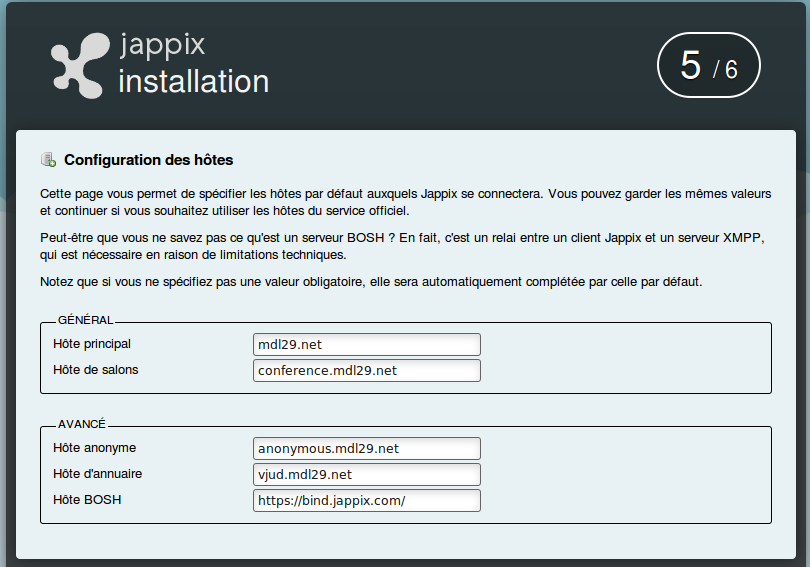
Task: Click the note about mandatory default values
Action: (371, 282)
